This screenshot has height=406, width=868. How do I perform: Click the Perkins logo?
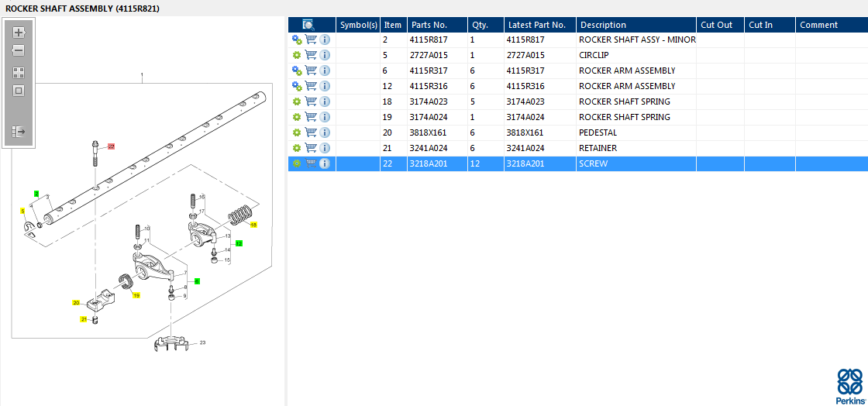click(x=850, y=386)
